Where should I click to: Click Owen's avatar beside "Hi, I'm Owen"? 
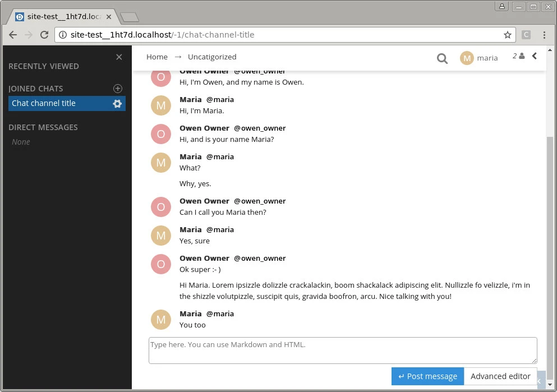(x=161, y=78)
